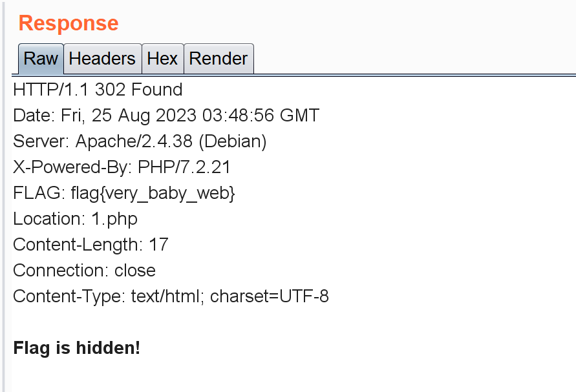Click the X-Powered-By PHP header line
576x392 pixels.
(122, 167)
